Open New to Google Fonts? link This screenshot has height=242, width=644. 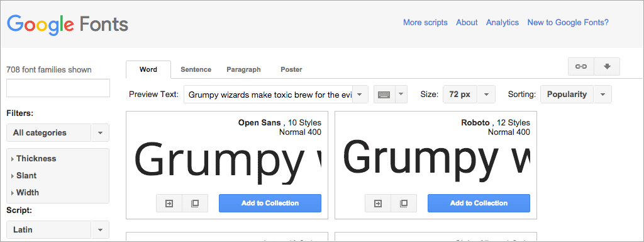point(568,23)
